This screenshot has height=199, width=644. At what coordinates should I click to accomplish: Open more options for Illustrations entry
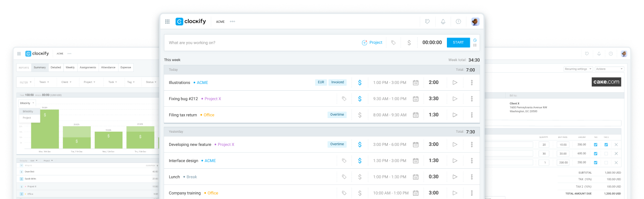point(472,82)
